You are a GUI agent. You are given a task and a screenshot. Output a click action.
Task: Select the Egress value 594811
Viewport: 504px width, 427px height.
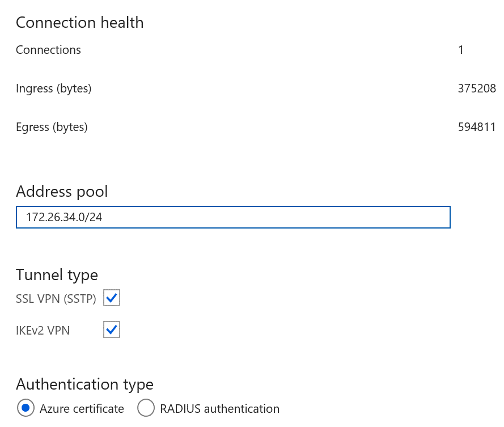pos(477,127)
